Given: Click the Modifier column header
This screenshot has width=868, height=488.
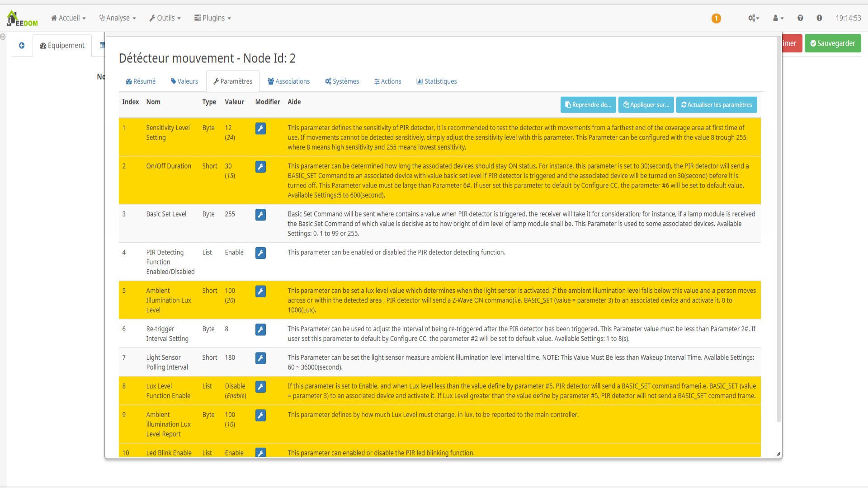Looking at the screenshot, I should [x=268, y=102].
